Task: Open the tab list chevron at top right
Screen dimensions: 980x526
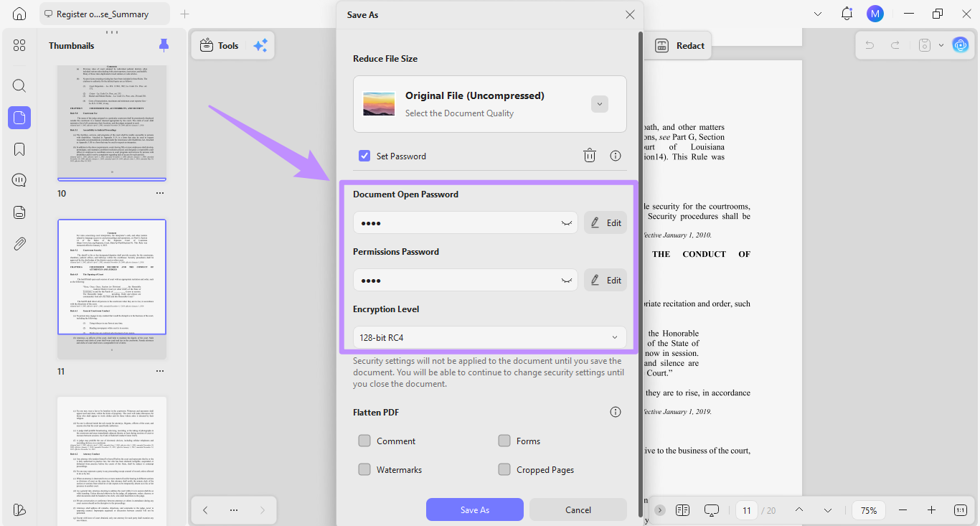Action: tap(819, 14)
